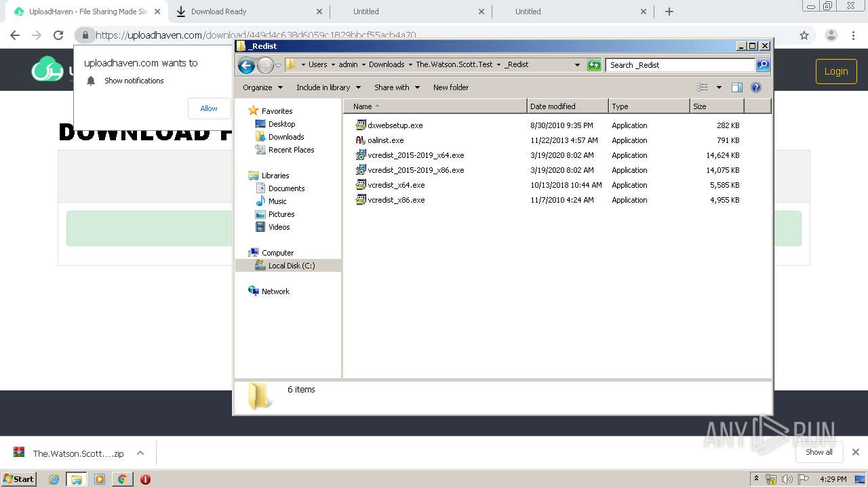Open Recent Places in navigation pane

coord(291,150)
